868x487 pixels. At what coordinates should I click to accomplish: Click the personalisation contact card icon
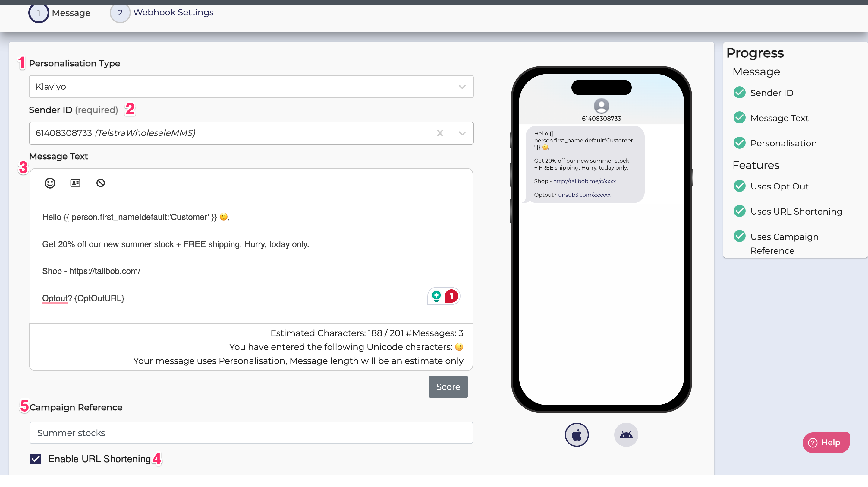tap(75, 183)
